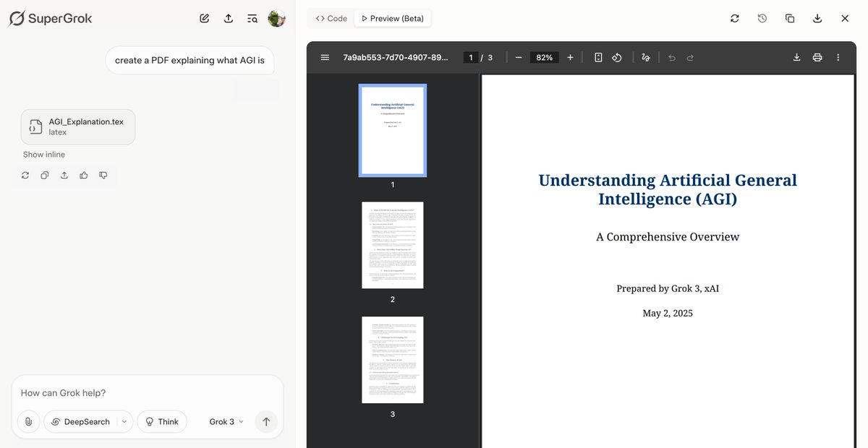Share the response via the share icon
This screenshot has height=448, width=868.
click(x=64, y=175)
